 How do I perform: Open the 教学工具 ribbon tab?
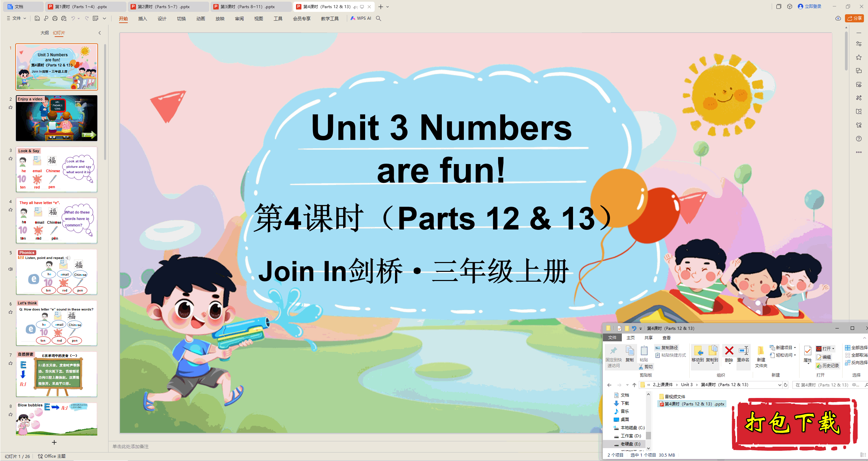(x=330, y=18)
